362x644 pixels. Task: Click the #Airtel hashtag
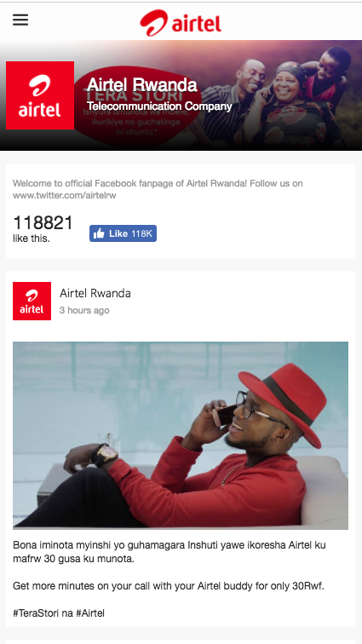tap(89, 613)
